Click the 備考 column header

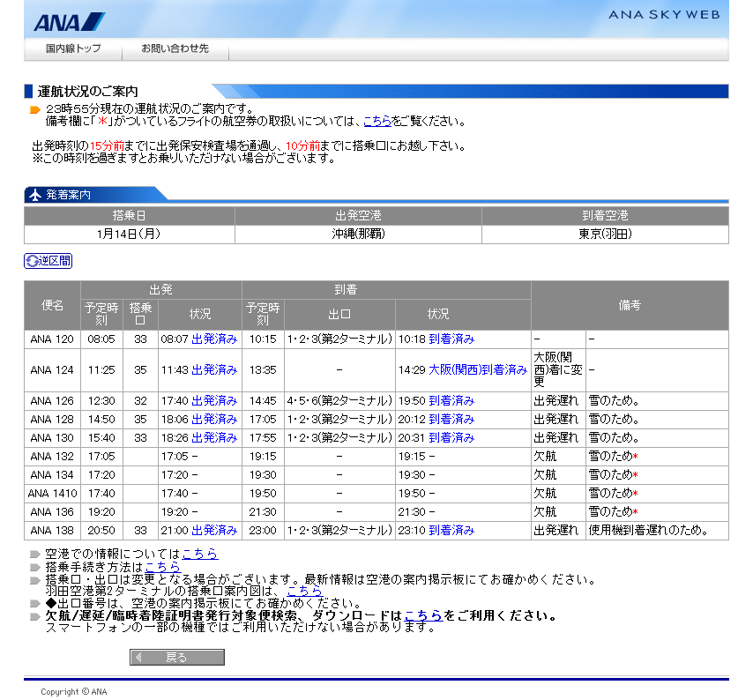630,305
